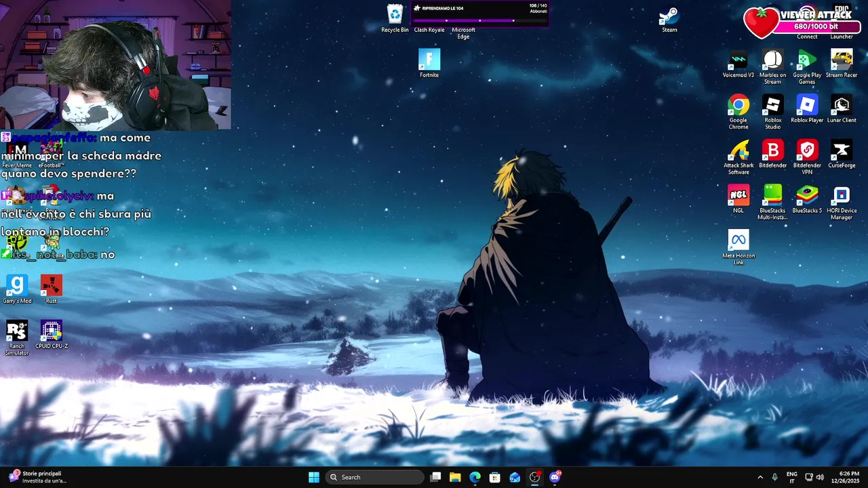Click the taskbar Search box
The height and width of the screenshot is (488, 868).
point(374,477)
